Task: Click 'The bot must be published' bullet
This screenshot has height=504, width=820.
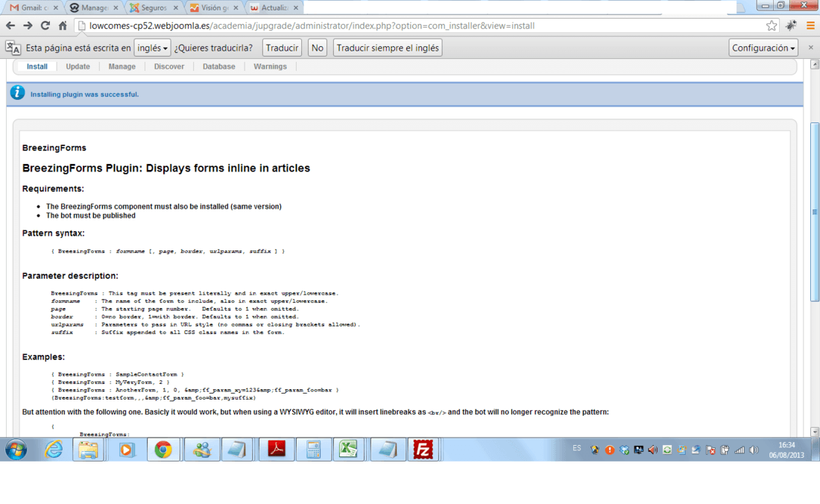Action: (x=90, y=215)
